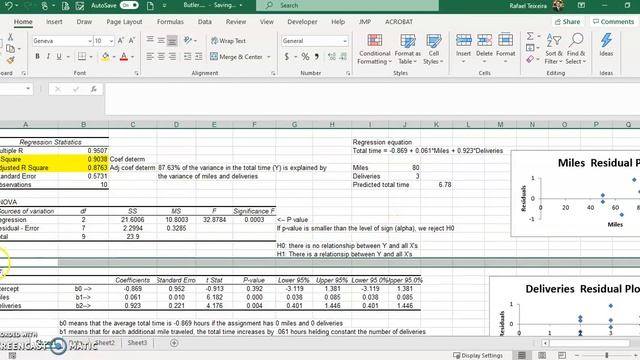640x360 pixels.
Task: Switch to Home tab
Action: (23, 22)
